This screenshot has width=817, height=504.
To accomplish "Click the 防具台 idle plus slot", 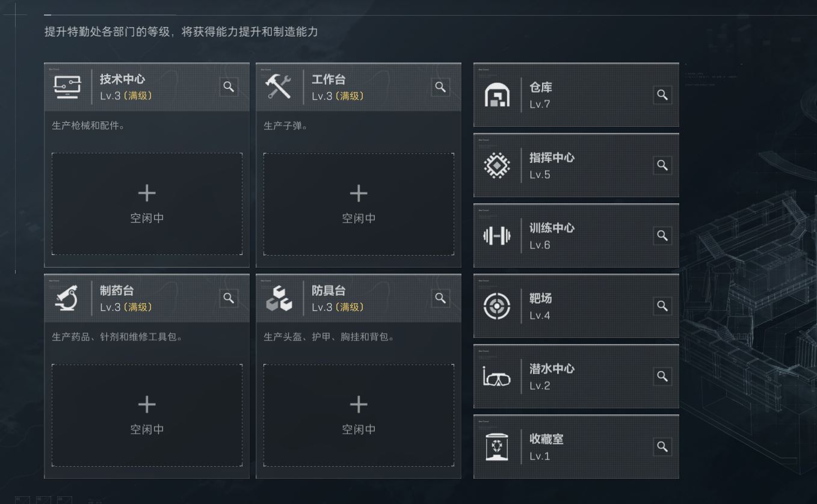I will [359, 415].
